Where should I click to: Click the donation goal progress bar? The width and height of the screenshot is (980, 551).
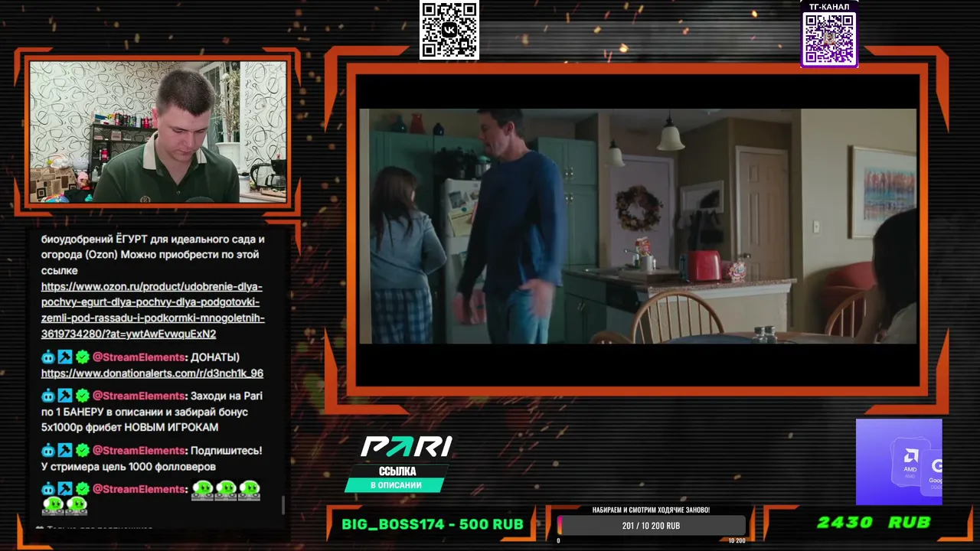point(651,526)
